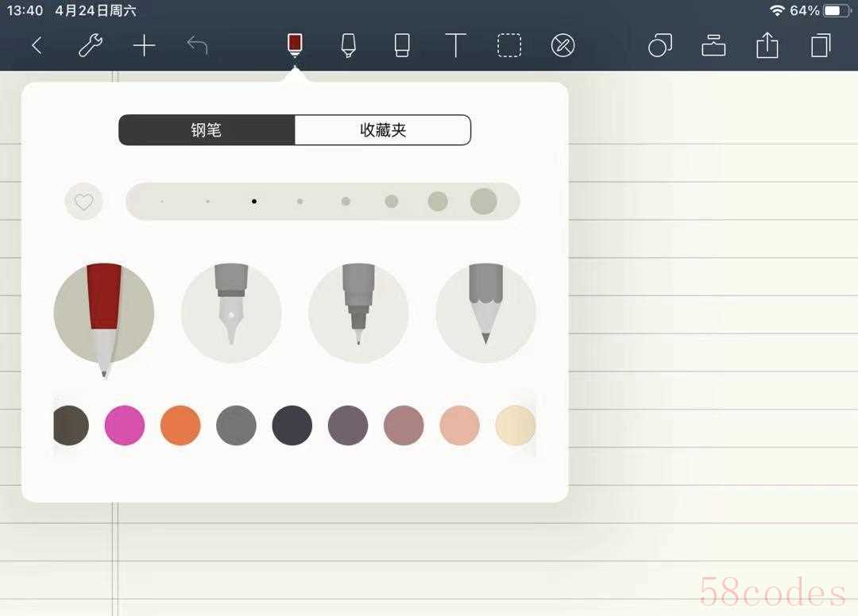Screen dimensions: 858x616
Task: Select the dashed-box selection tool
Action: pyautogui.click(x=509, y=45)
